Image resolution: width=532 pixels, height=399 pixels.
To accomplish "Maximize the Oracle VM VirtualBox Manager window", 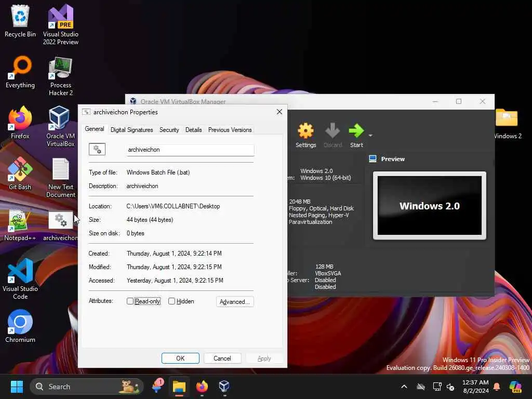I will [459, 101].
